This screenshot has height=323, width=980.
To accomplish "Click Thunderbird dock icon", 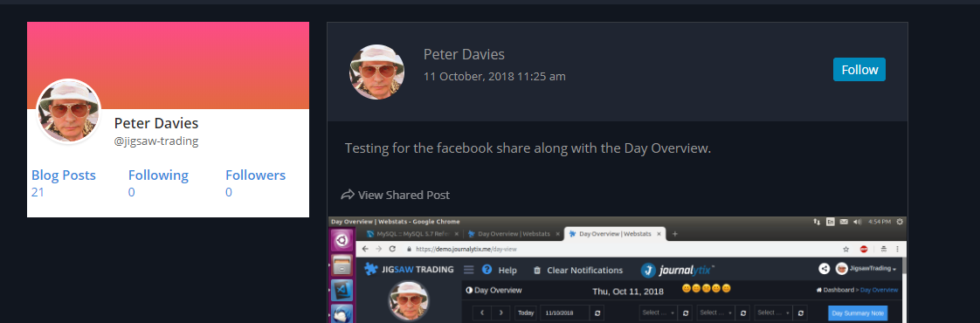I will (342, 314).
